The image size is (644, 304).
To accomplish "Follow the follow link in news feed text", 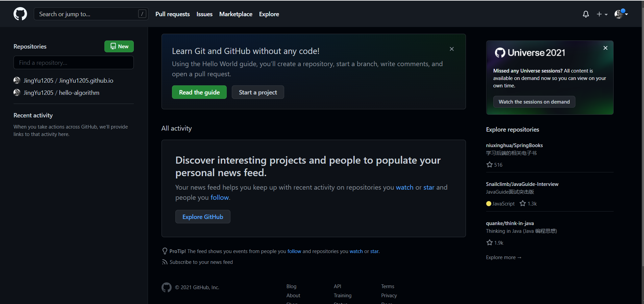I will click(x=220, y=197).
